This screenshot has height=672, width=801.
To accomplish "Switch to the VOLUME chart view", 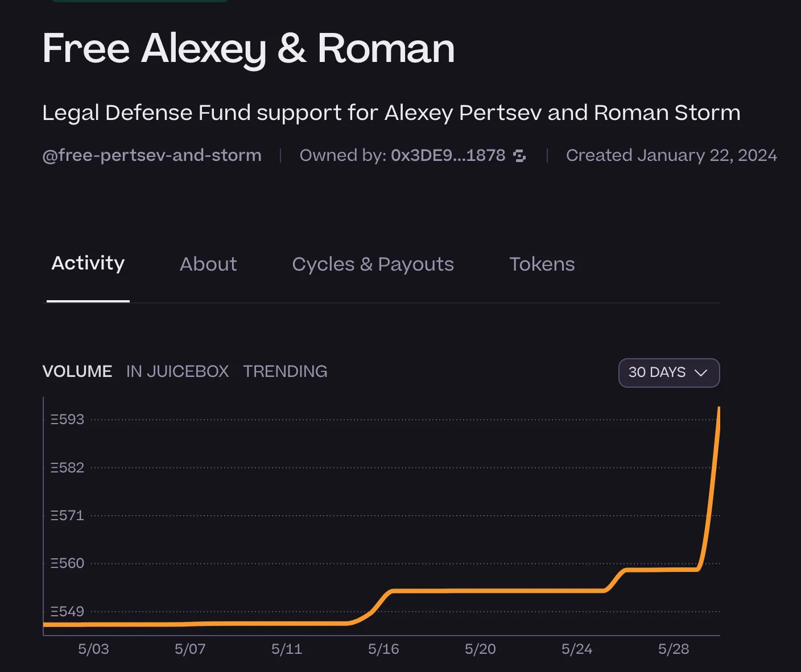I will tap(77, 372).
